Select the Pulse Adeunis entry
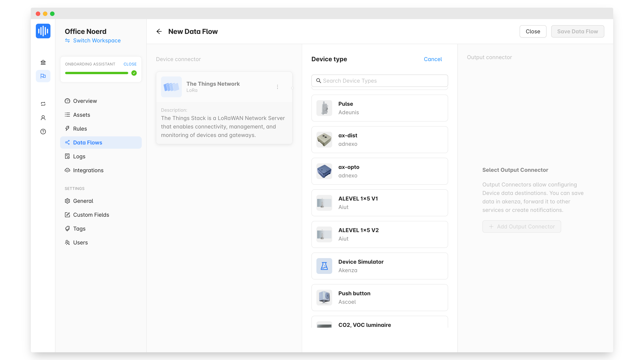The width and height of the screenshot is (644, 360). pos(380,108)
